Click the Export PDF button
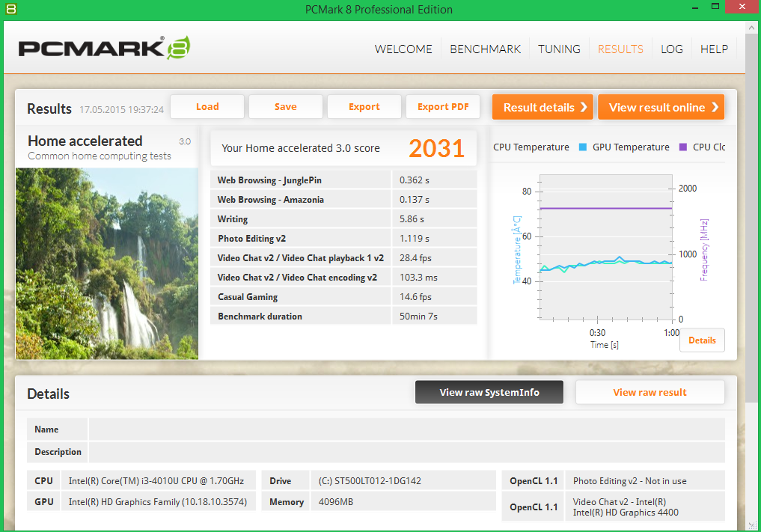 [443, 107]
